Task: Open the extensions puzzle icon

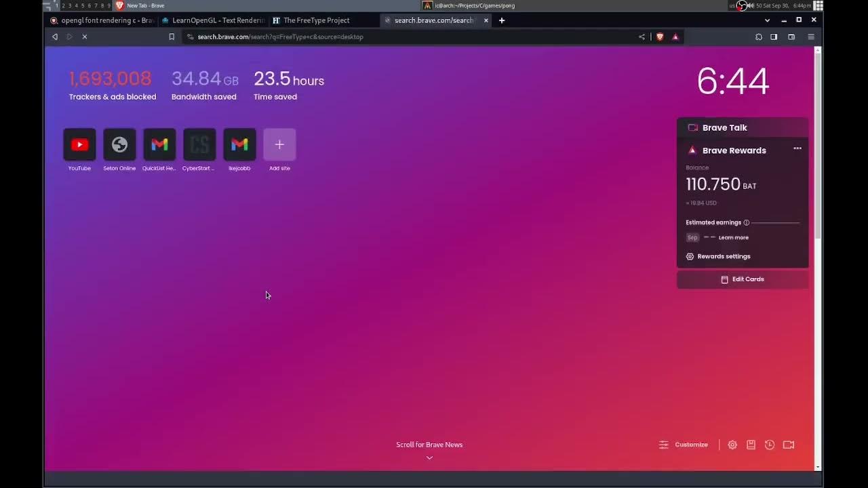Action: [758, 37]
